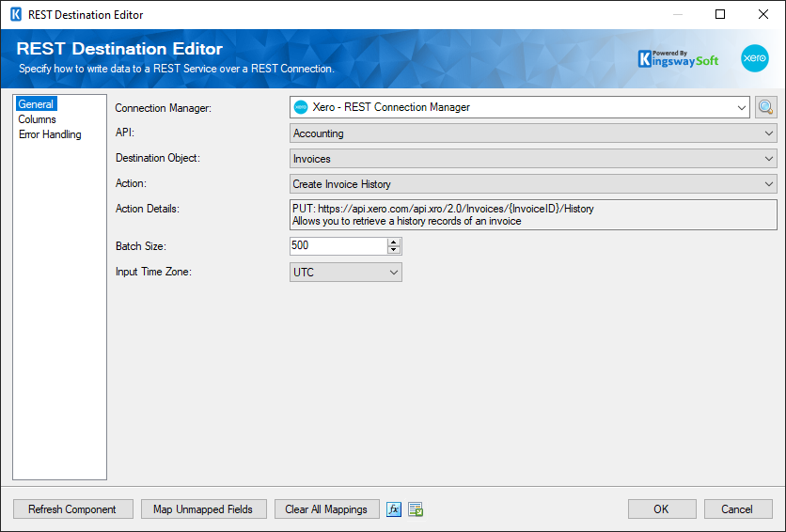
Task: Decrease Batch Size with down arrow
Action: click(394, 250)
